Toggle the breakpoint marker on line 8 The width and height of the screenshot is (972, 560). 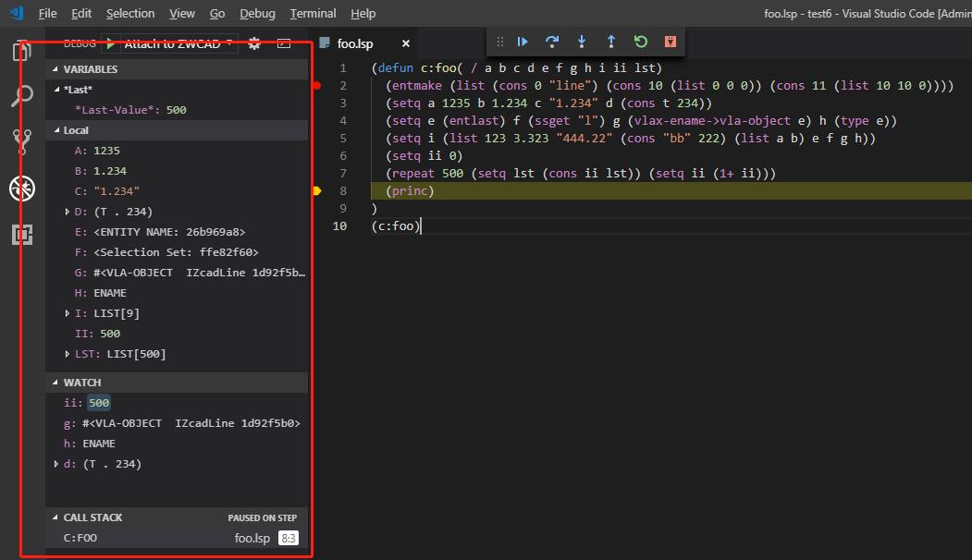pyautogui.click(x=317, y=190)
